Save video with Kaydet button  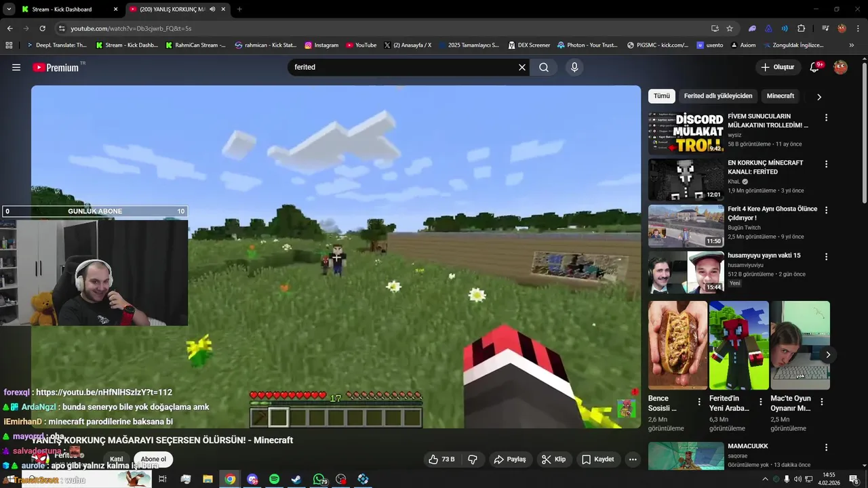pyautogui.click(x=597, y=459)
